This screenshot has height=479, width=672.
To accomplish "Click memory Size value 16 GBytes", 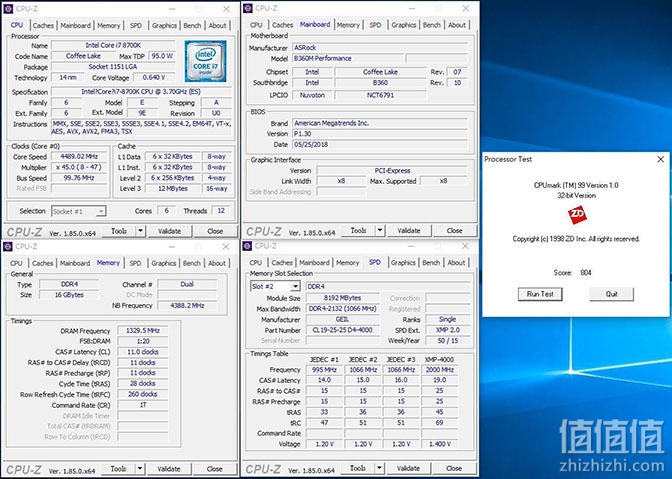I will point(69,295).
